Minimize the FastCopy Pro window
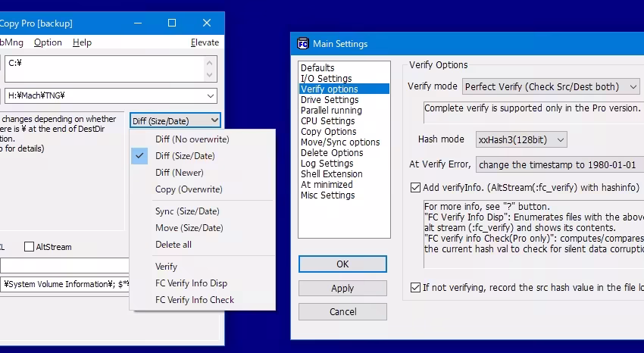644x353 pixels. 138,23
